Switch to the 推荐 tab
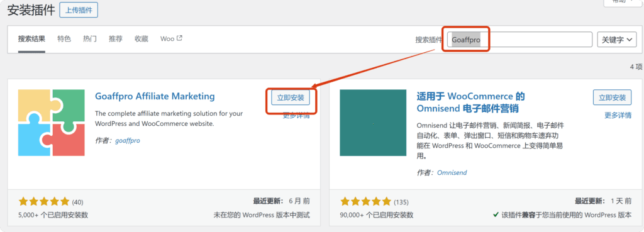This screenshot has height=232, width=644. (116, 39)
